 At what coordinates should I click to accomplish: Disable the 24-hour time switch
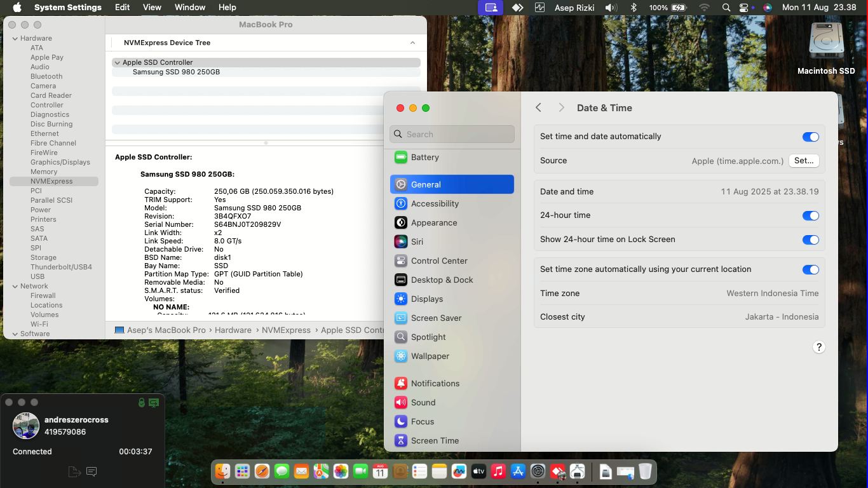click(810, 216)
